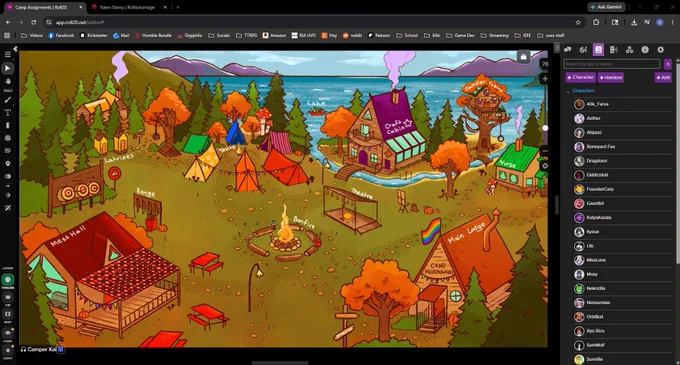Adjust the map zoom slider handle
The image size is (680, 365).
click(545, 128)
